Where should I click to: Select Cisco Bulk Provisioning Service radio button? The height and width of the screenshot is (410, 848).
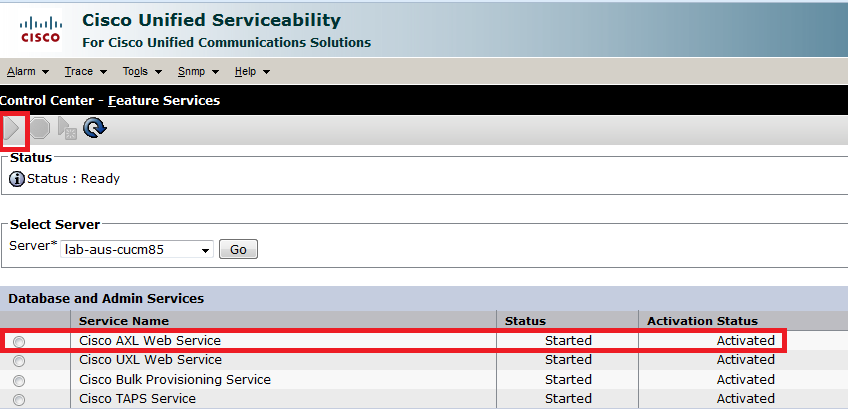click(19, 381)
